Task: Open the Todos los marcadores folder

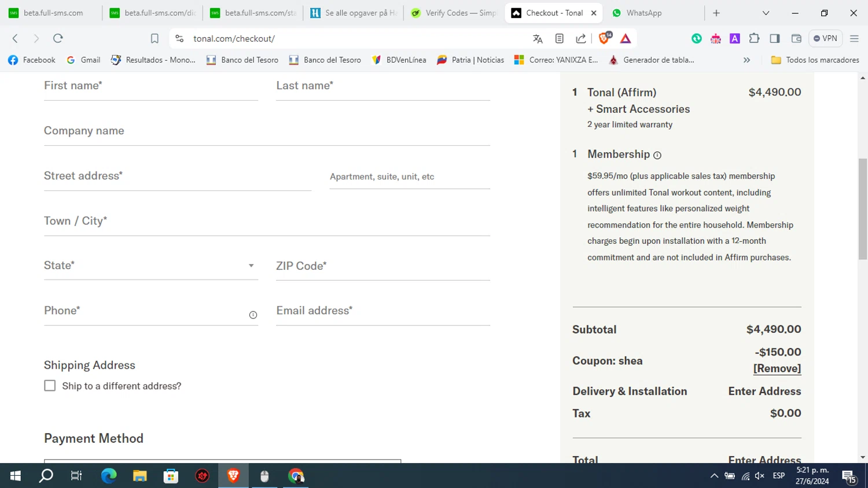Action: click(x=815, y=60)
